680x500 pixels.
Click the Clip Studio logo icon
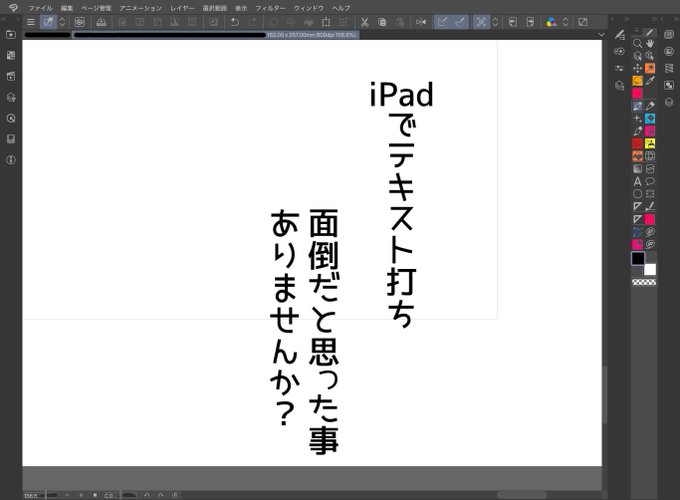[x=13, y=7]
